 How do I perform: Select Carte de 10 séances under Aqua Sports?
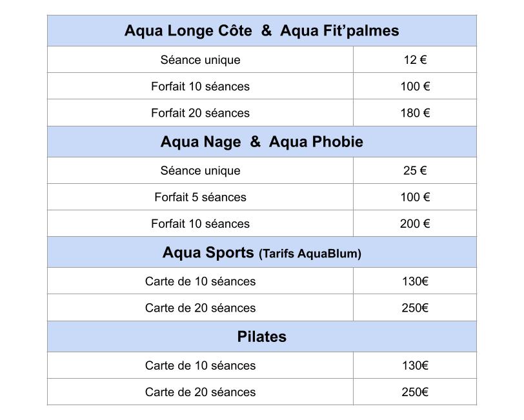click(200, 281)
